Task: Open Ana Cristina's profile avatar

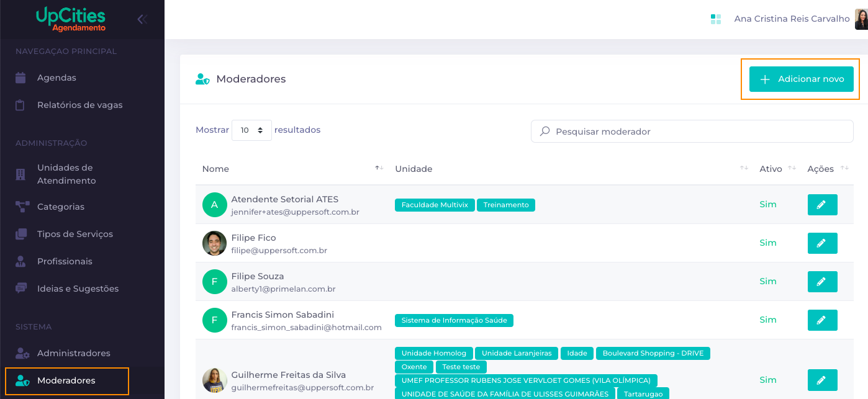Action: pos(861,19)
